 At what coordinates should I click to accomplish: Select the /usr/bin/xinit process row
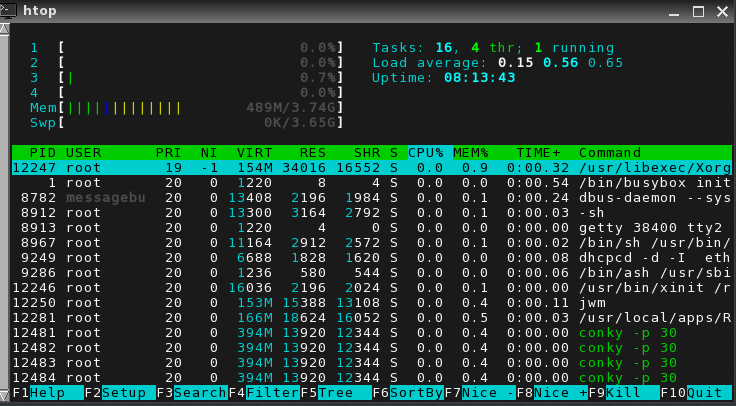(x=372, y=288)
